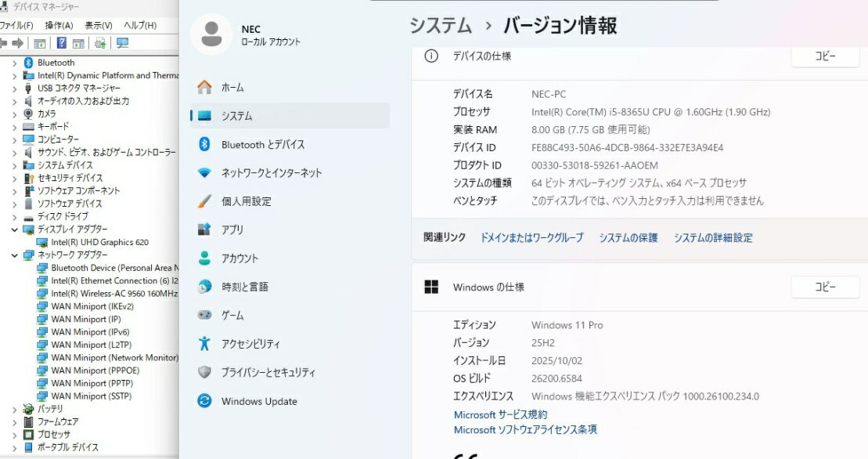Open the システムの詳細設定 link
The width and height of the screenshot is (868, 459).
pos(712,237)
